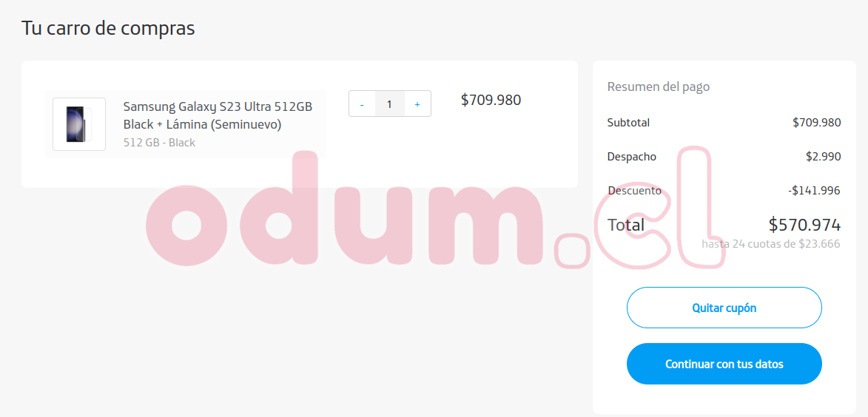Select the 'Descuento' label
868x417 pixels.
point(634,191)
